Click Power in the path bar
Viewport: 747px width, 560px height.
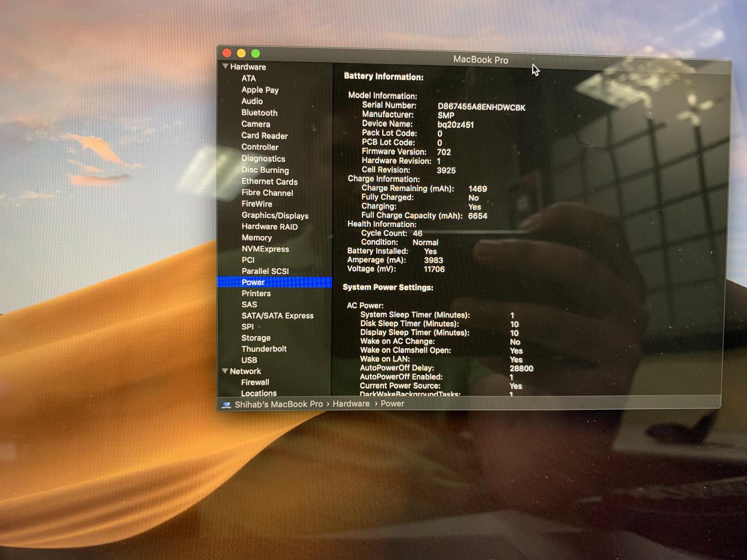pos(392,403)
